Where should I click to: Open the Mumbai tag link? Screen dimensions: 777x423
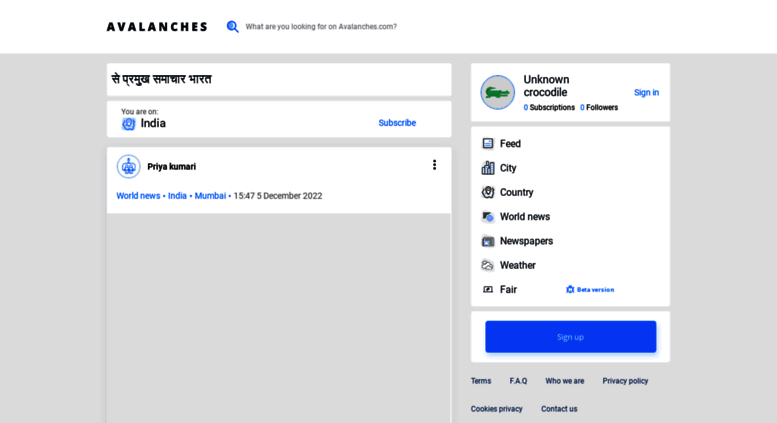pyautogui.click(x=210, y=196)
